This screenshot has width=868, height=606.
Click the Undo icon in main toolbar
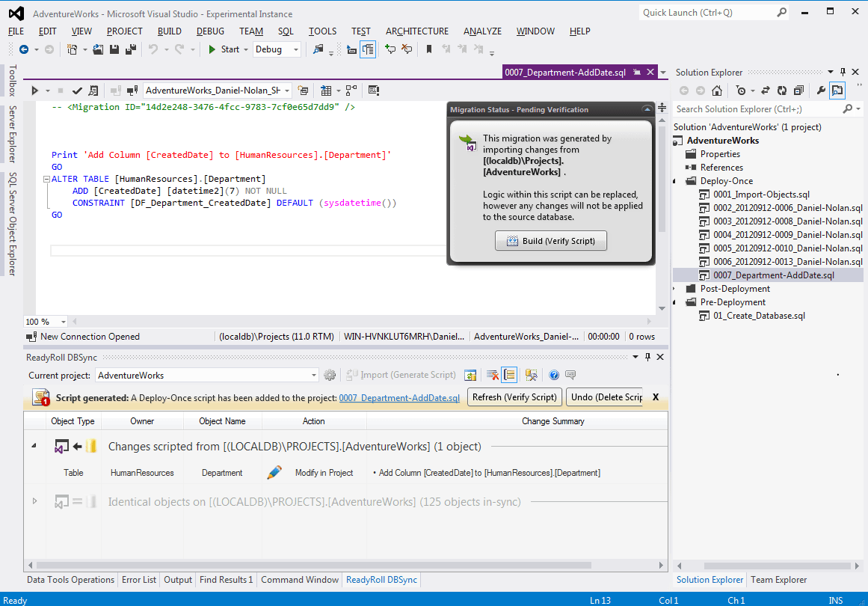click(x=153, y=49)
